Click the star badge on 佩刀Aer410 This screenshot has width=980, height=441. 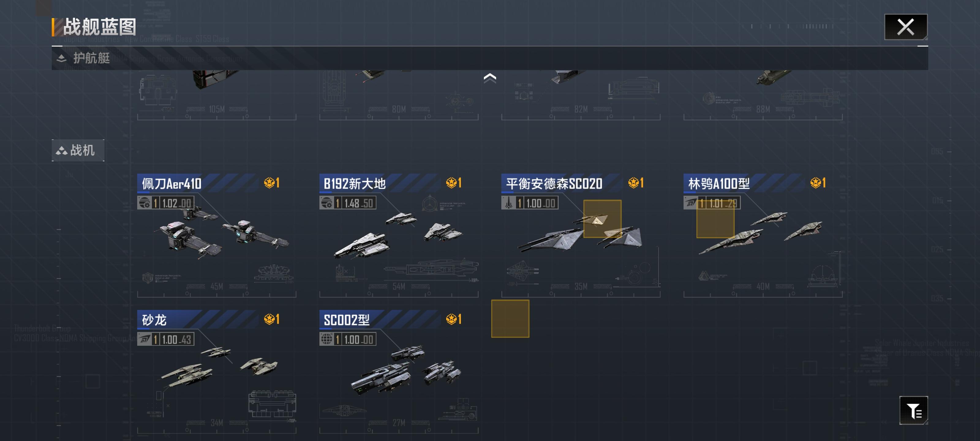pos(272,183)
